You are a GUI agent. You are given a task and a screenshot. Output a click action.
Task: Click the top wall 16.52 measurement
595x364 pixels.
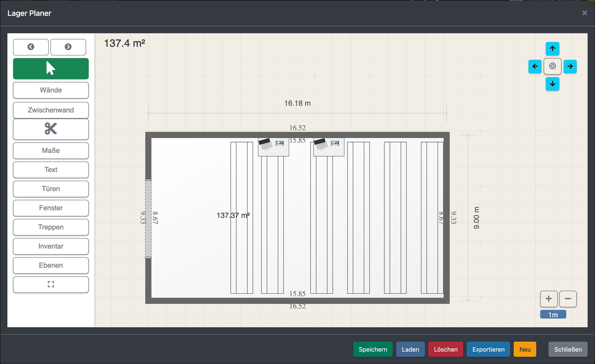tap(297, 128)
